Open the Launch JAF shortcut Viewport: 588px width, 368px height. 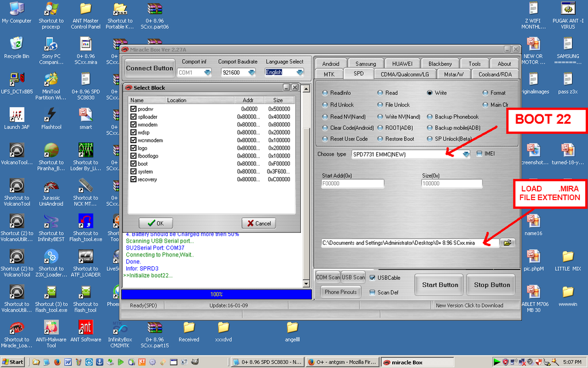[x=17, y=119]
